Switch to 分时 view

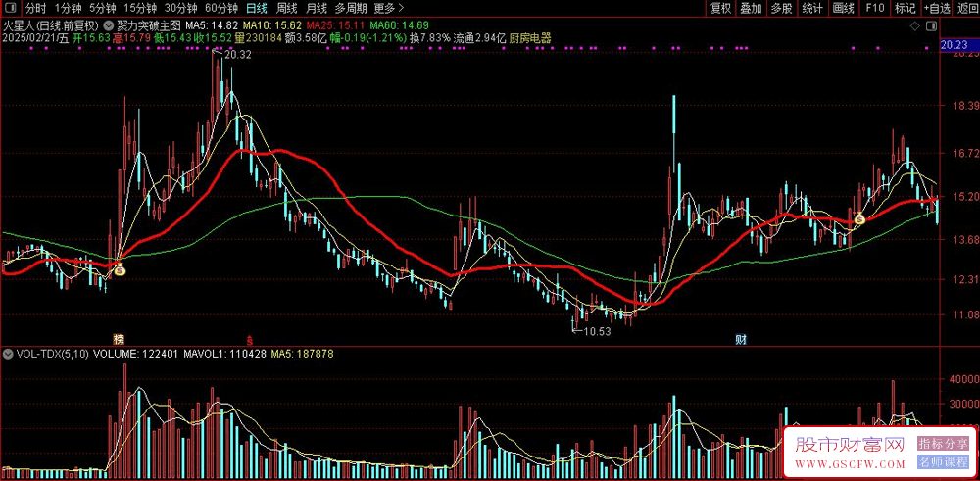[x=35, y=8]
